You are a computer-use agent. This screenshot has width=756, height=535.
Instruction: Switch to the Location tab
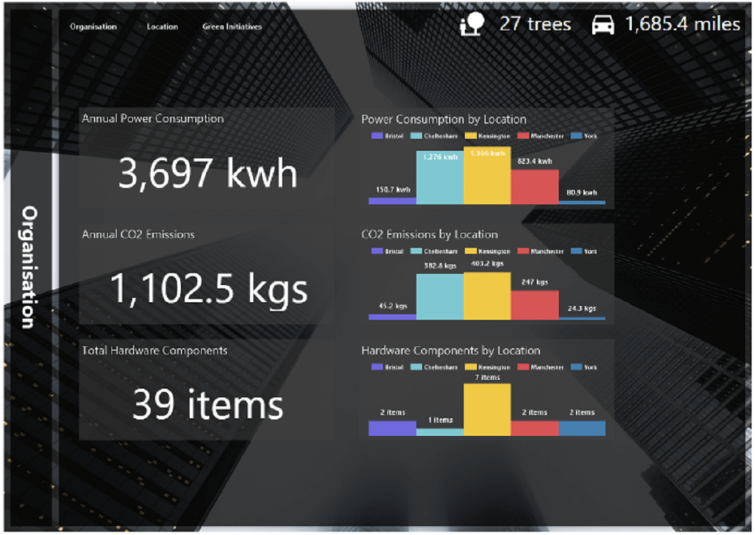[162, 27]
